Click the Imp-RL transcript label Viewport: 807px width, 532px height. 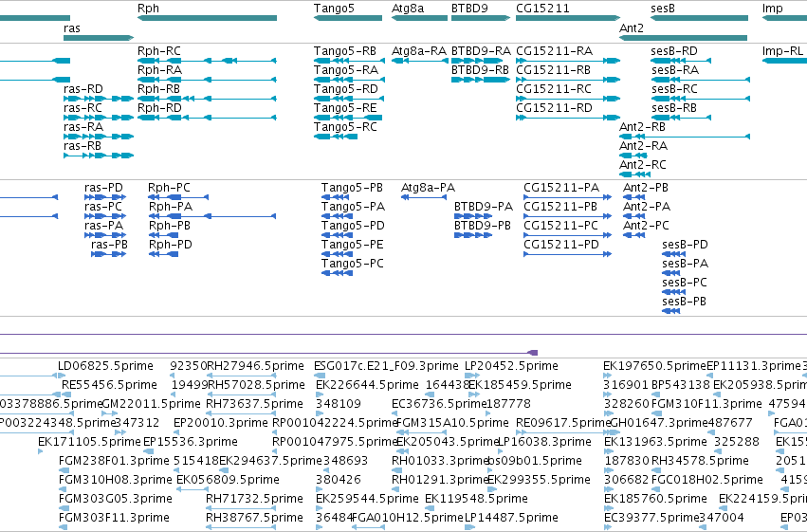[782, 51]
